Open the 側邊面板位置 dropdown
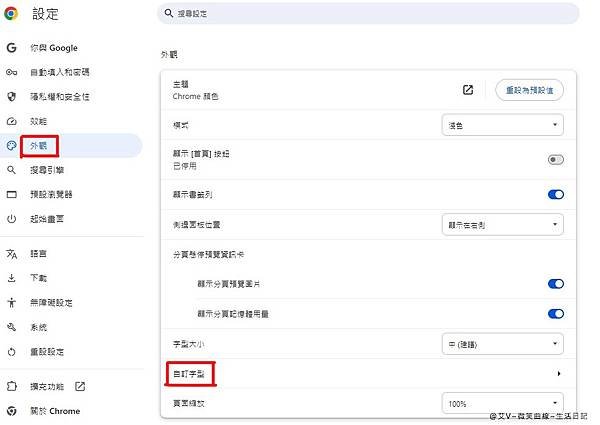 pos(502,225)
